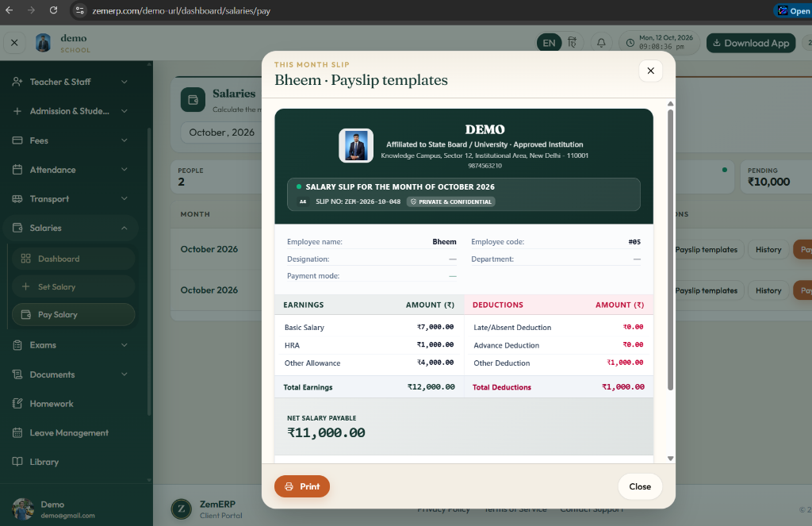812x526 pixels.
Task: Click the Private & Confidential badge
Action: pyautogui.click(x=450, y=202)
